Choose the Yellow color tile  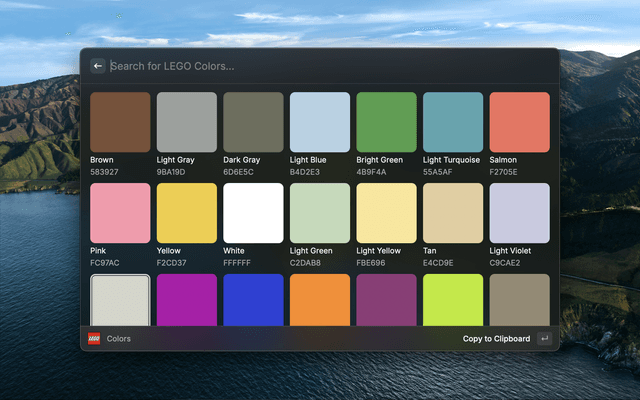pyautogui.click(x=187, y=213)
